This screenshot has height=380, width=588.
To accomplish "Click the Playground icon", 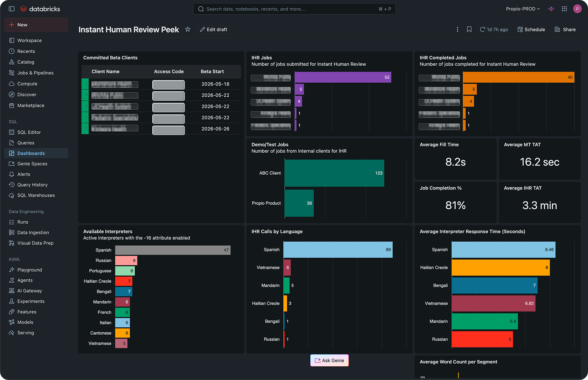I will [x=12, y=270].
